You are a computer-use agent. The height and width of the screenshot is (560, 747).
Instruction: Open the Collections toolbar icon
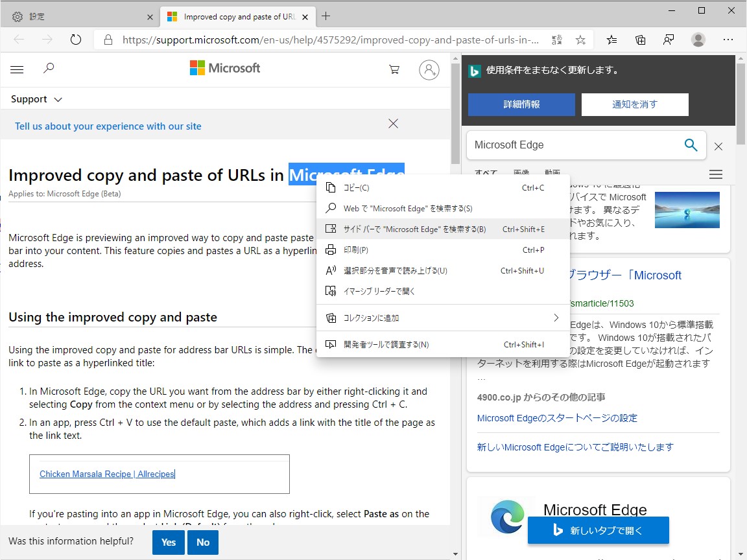point(640,40)
